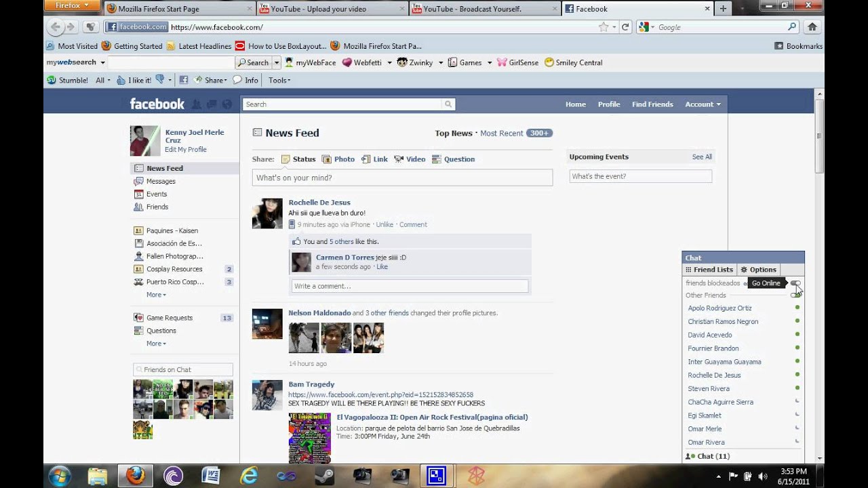The width and height of the screenshot is (868, 488).
Task: Switch news feed to Most Recent
Action: (502, 134)
